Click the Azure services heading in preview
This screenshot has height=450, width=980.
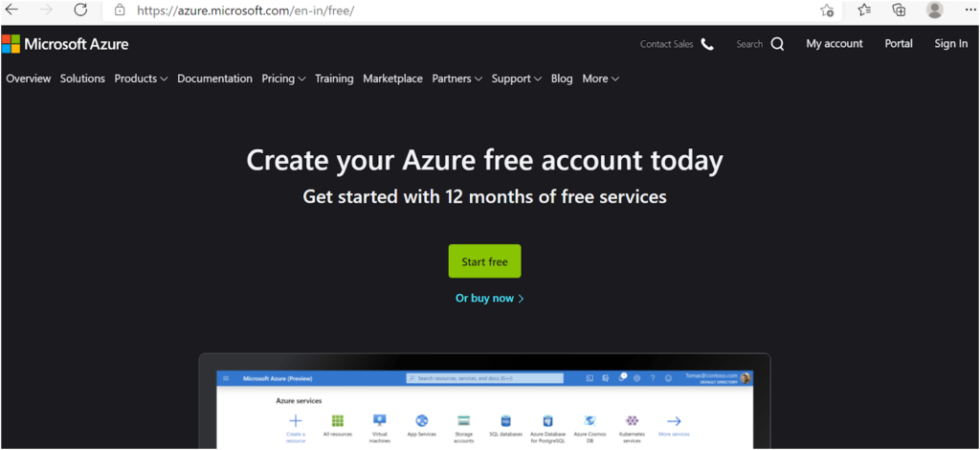tap(299, 400)
